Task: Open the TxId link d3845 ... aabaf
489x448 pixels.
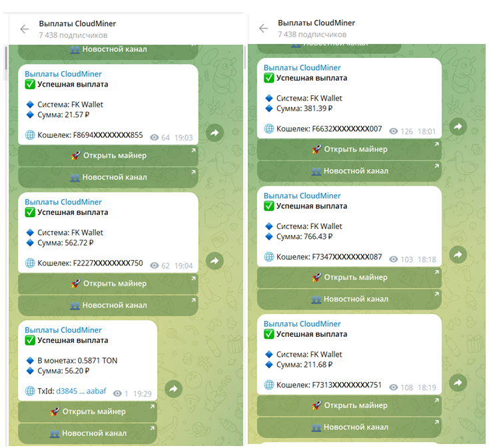Action: [x=81, y=391]
